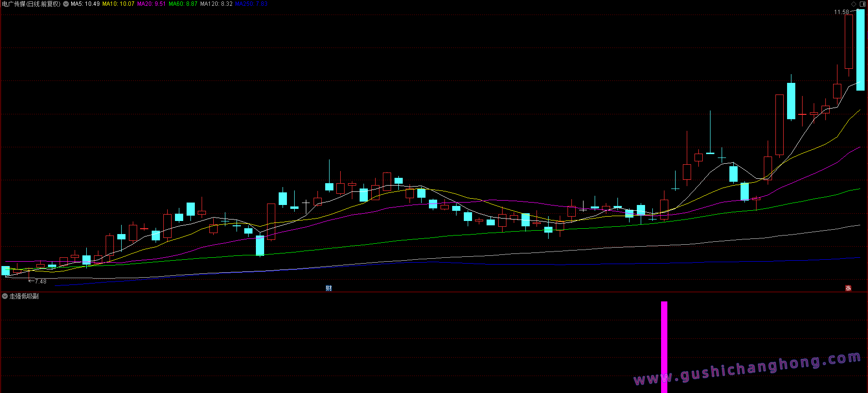This screenshot has height=393, width=868.
Task: Click the magenta MA20: 9.51 label
Action: [151, 4]
